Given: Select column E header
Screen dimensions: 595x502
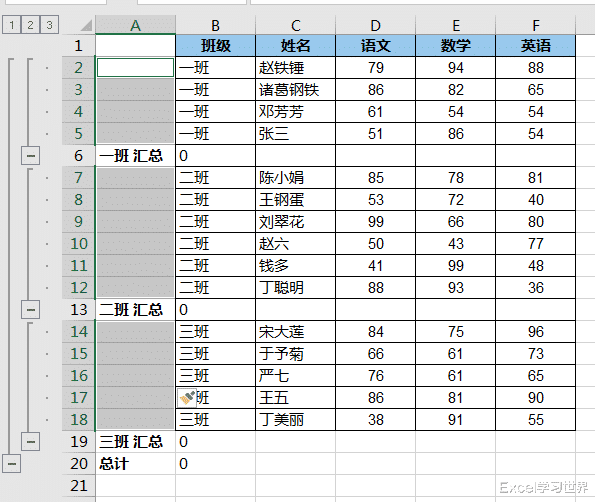Looking at the screenshot, I should pyautogui.click(x=455, y=25).
